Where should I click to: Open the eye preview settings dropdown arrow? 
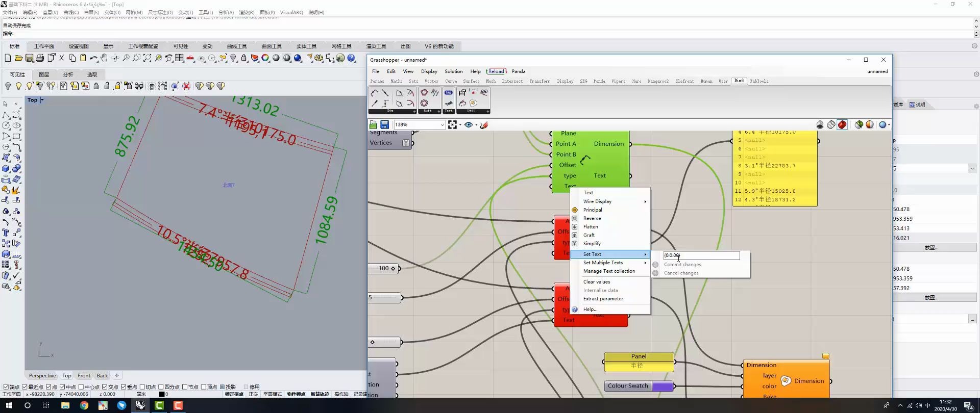(476, 124)
